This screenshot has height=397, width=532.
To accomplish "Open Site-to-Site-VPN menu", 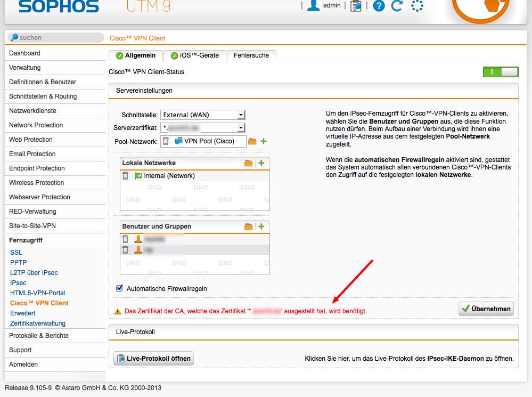I will (55, 226).
